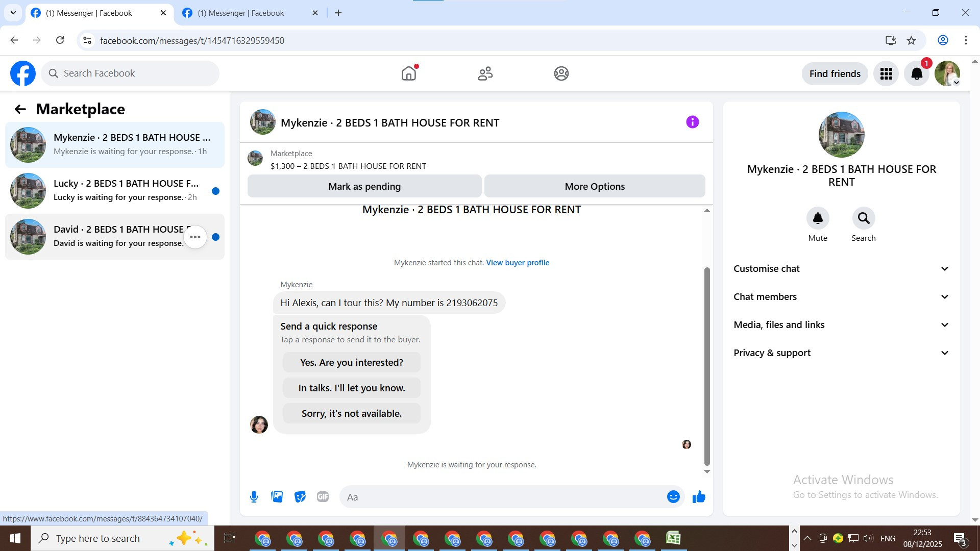Open the Windows Start menu
980x551 pixels.
pyautogui.click(x=15, y=538)
